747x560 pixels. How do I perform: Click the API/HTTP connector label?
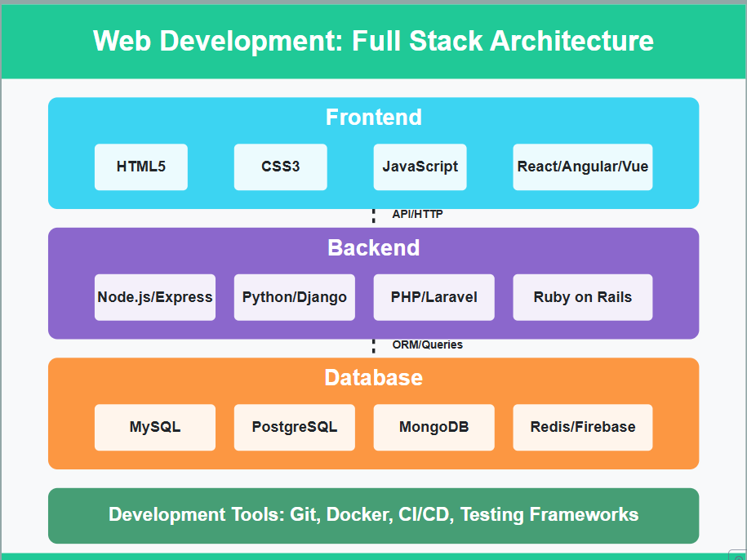417,214
